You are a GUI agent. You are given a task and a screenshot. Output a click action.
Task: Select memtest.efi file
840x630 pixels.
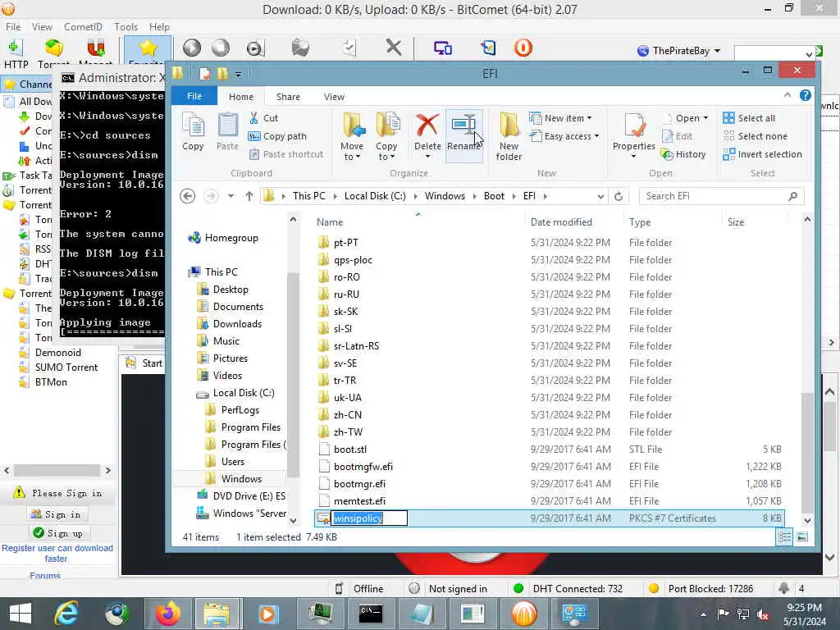point(359,501)
